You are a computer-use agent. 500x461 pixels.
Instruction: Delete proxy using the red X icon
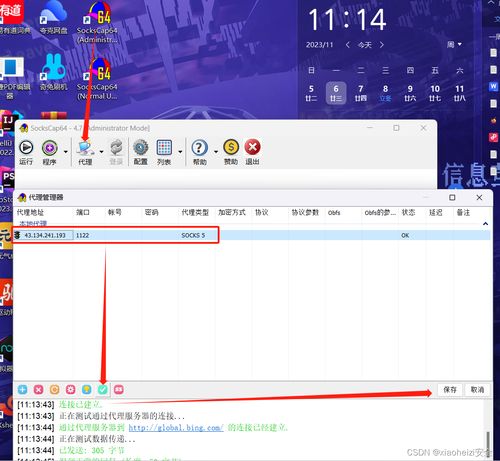click(39, 389)
